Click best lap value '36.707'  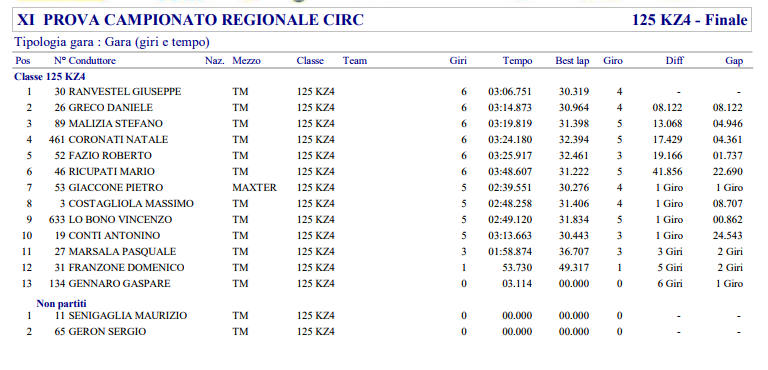pyautogui.click(x=574, y=252)
